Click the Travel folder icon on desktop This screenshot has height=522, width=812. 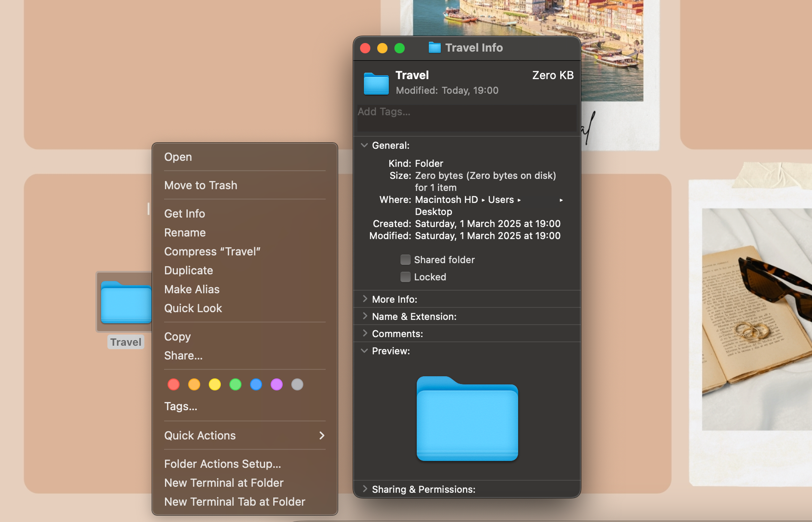[125, 302]
